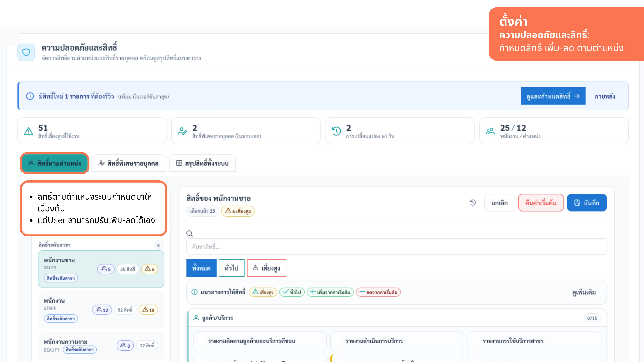The width and height of the screenshot is (644, 362).
Task: Click the ทั่วไป legend chip with checkmark
Action: pyautogui.click(x=292, y=292)
